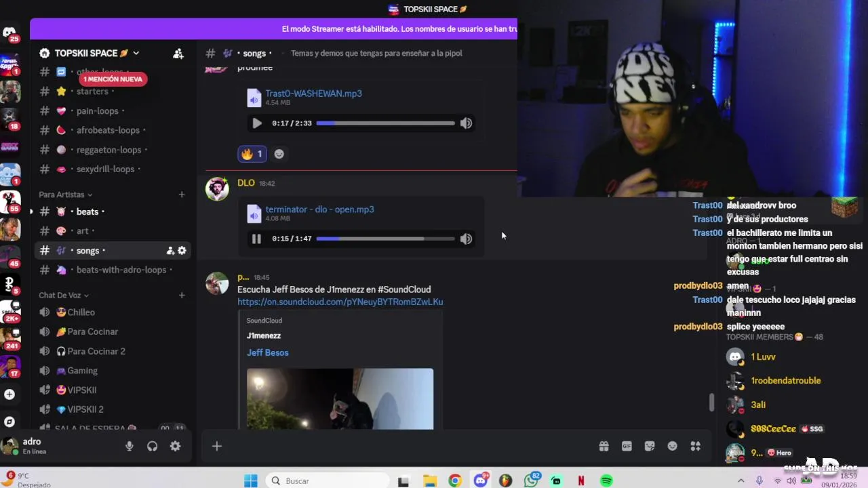Image resolution: width=868 pixels, height=488 pixels.
Task: Seek in the WASHEWAN progress bar
Action: point(385,123)
